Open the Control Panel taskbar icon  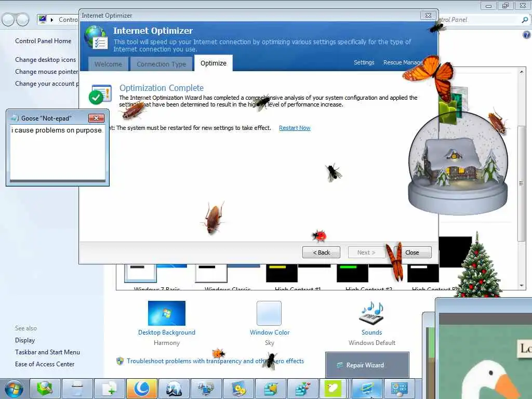point(400,389)
